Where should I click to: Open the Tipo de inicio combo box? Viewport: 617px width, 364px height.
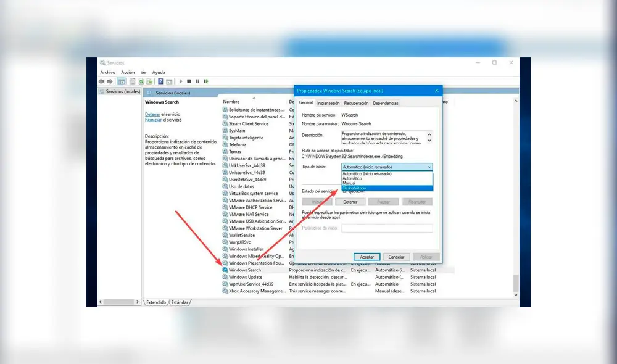387,167
